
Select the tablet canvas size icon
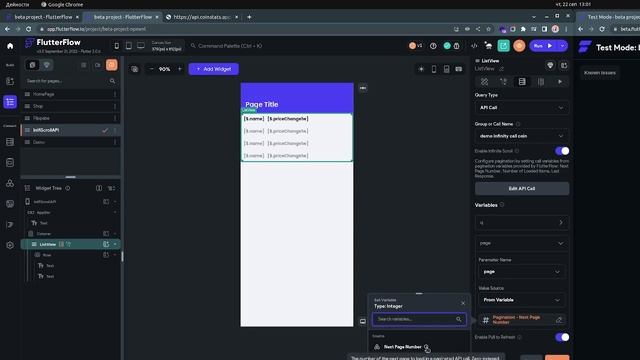[x=129, y=46]
